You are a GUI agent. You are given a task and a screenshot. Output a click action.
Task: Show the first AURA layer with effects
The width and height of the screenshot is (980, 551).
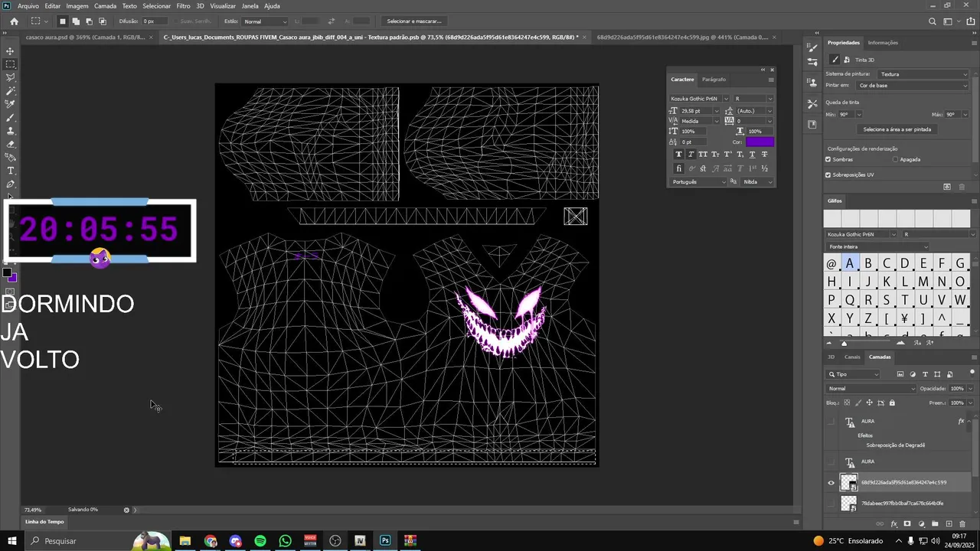coord(831,421)
